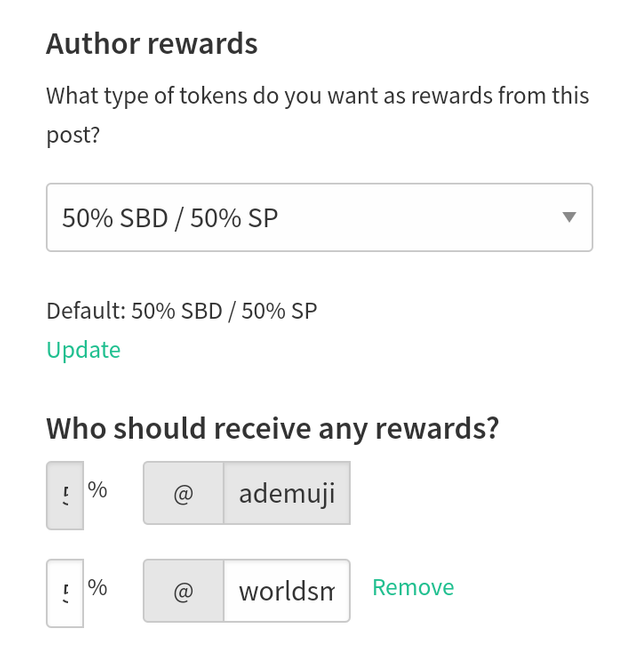Click the Who should receive any rewards heading
Viewport: 640px width, 646px height.
(272, 429)
